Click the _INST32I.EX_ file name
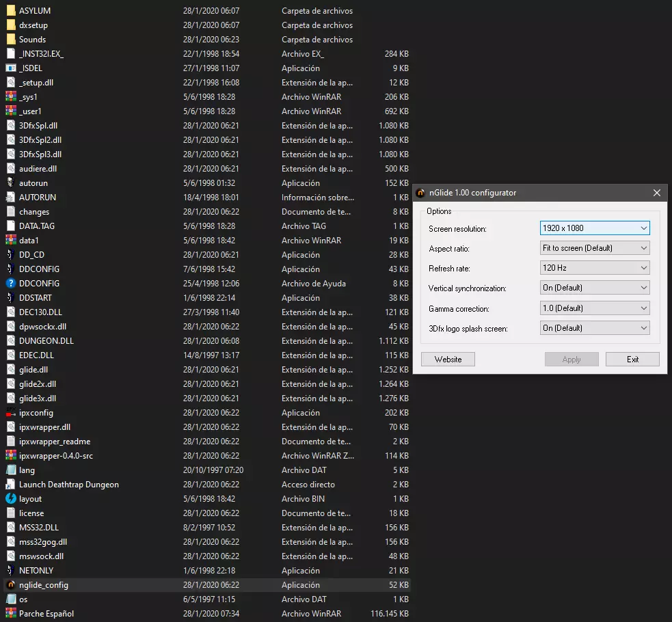 tap(41, 54)
